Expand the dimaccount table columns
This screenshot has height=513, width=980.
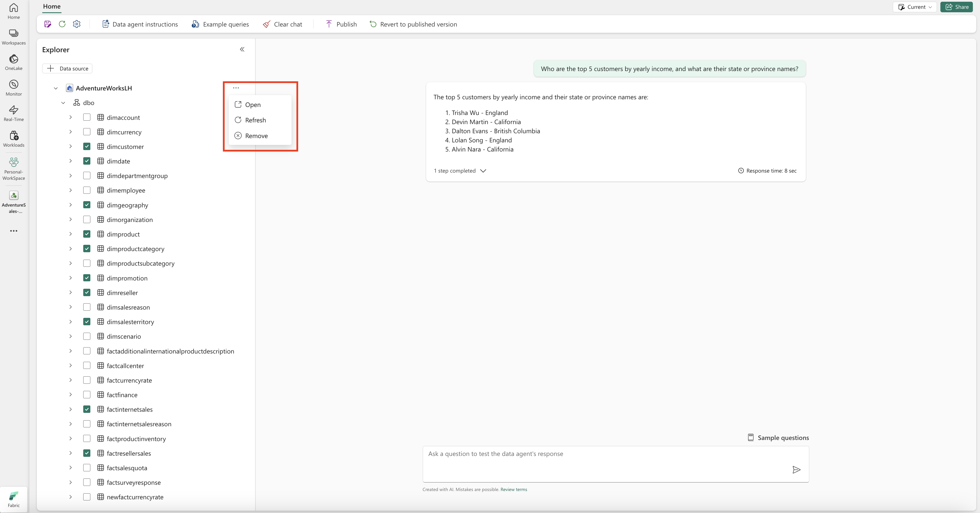pyautogui.click(x=70, y=117)
